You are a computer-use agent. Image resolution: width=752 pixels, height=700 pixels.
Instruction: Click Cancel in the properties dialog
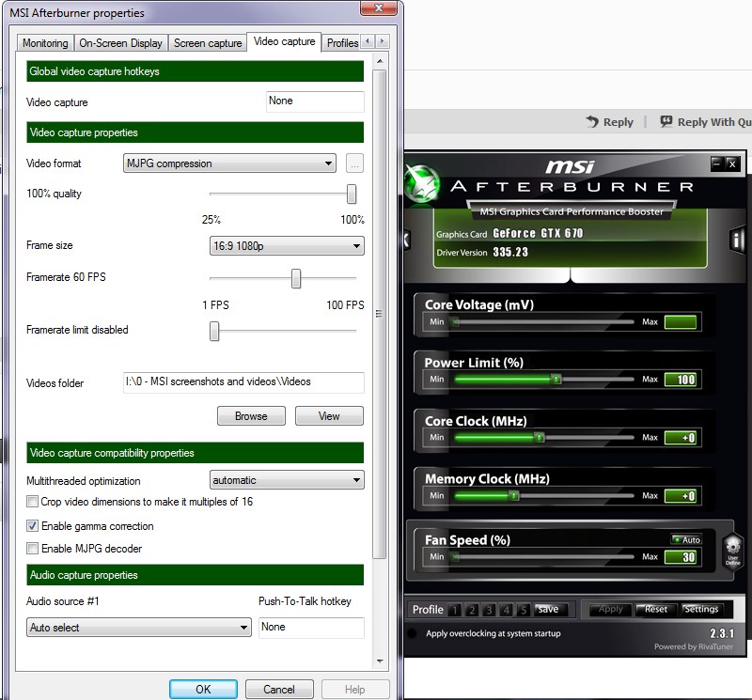click(x=279, y=690)
